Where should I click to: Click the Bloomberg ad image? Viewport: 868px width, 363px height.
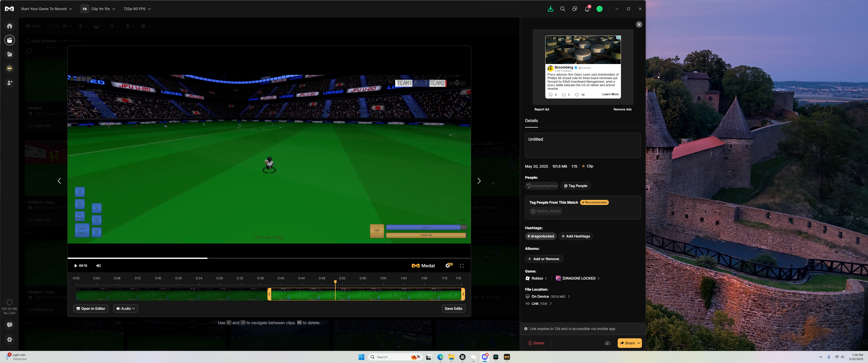click(x=583, y=50)
